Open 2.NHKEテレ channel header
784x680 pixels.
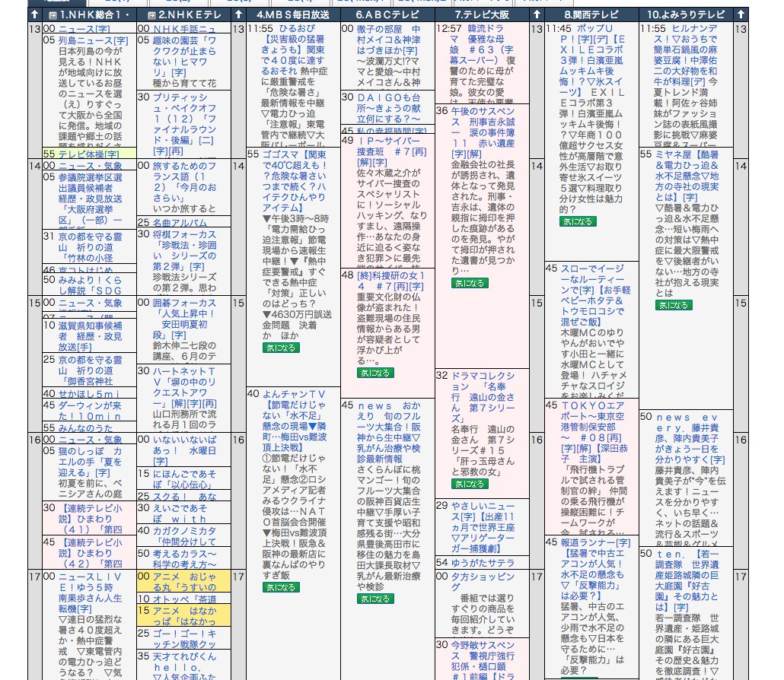click(190, 14)
